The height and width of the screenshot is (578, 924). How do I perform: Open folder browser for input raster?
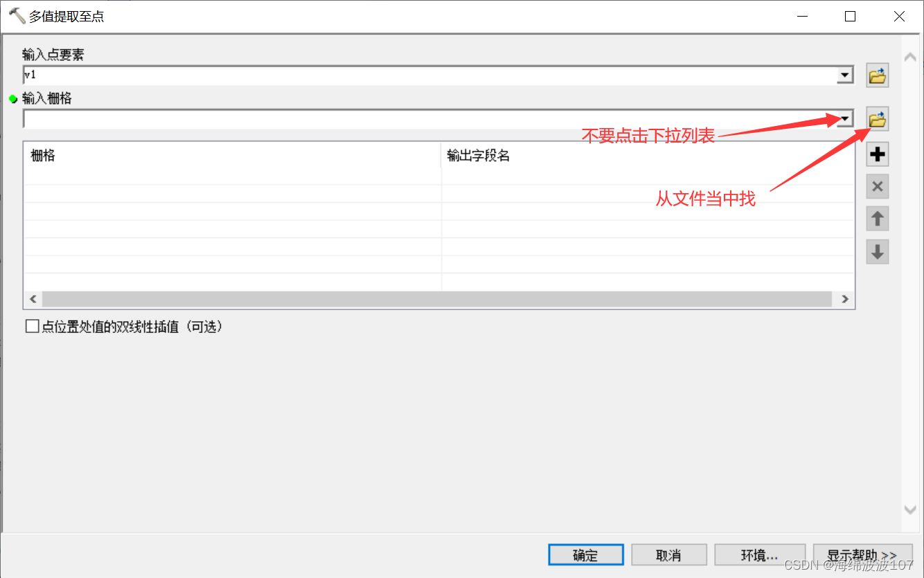pos(878,120)
